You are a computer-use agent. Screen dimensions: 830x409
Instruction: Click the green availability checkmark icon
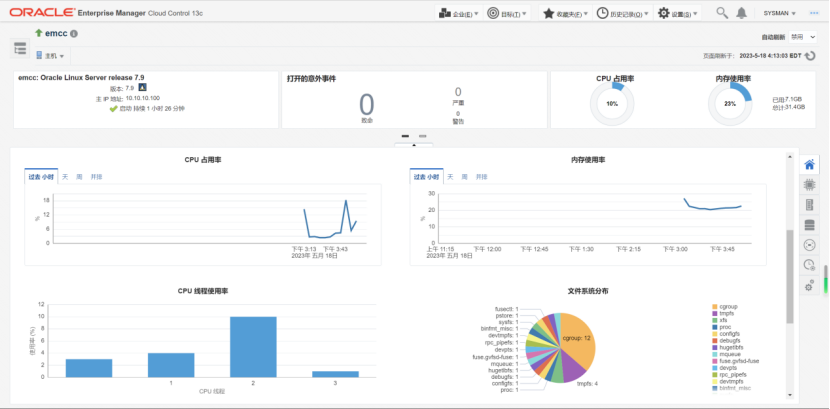(113, 108)
